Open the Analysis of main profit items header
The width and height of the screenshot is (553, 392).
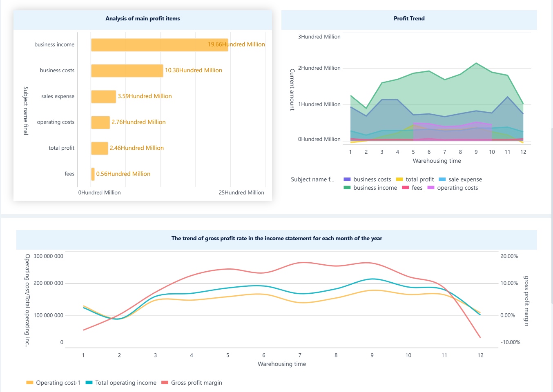pyautogui.click(x=143, y=18)
